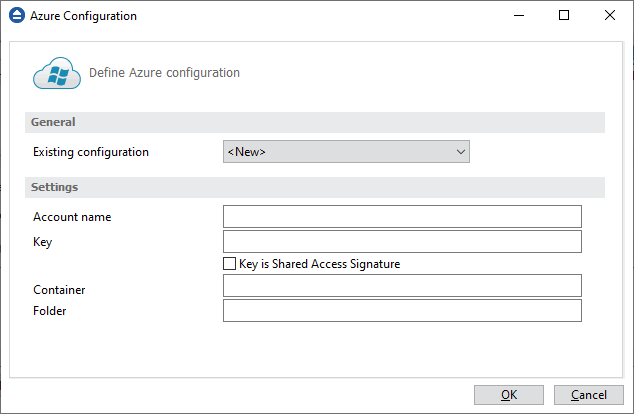Click the Settings section header
Screen dimensions: 634x414
click(315, 187)
